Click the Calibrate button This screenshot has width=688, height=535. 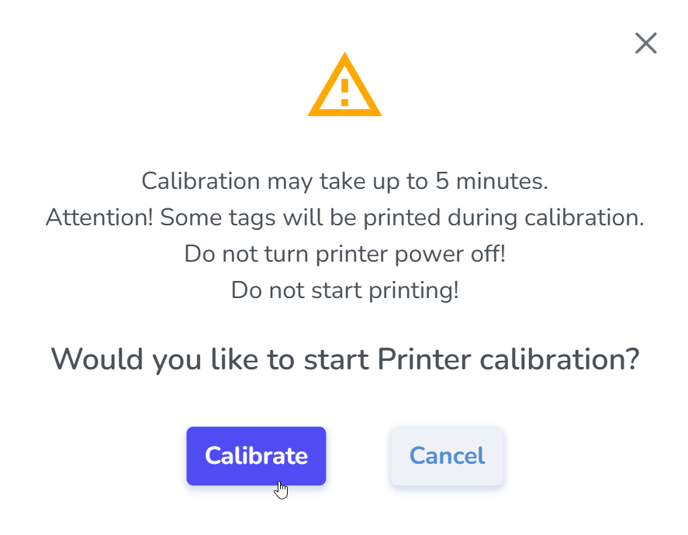coord(256,456)
